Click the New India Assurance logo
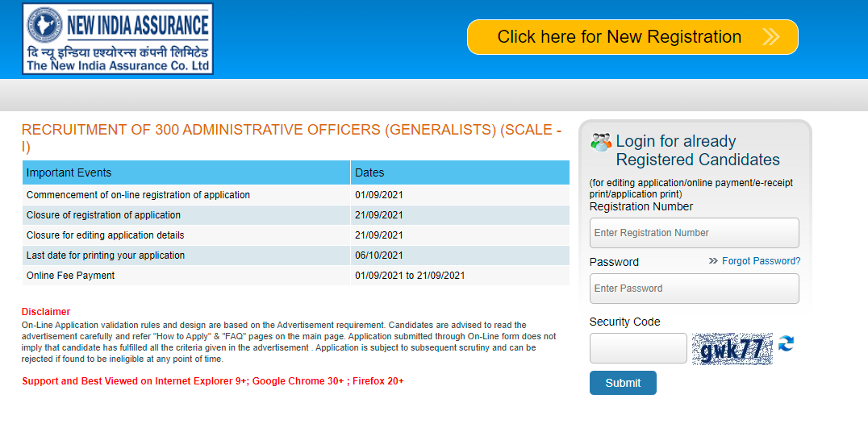Image resolution: width=868 pixels, height=432 pixels. pyautogui.click(x=118, y=39)
